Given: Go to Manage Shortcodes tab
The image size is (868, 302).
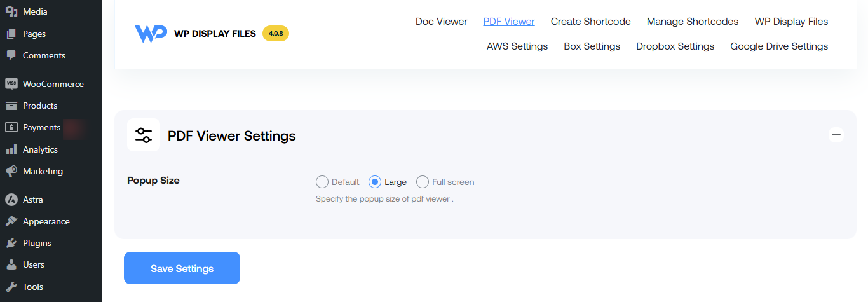Looking at the screenshot, I should tap(693, 21).
